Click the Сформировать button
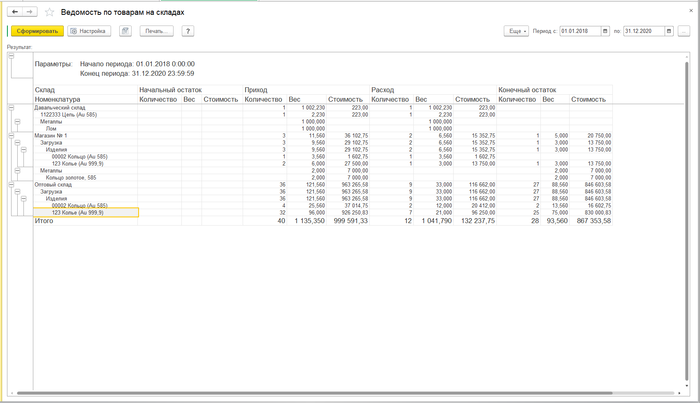 point(35,31)
